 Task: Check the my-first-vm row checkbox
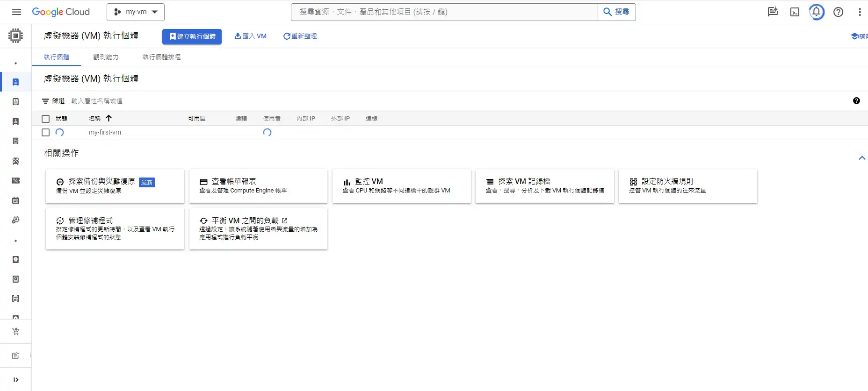[45, 133]
